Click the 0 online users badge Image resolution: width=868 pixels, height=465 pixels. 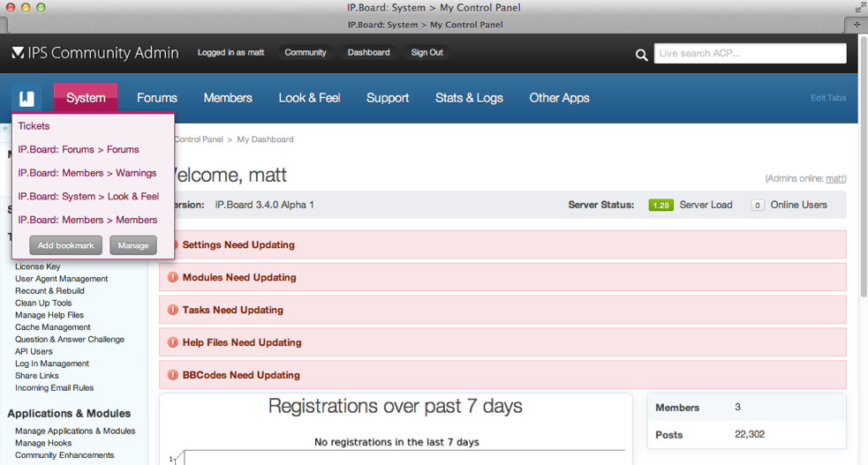(x=758, y=205)
